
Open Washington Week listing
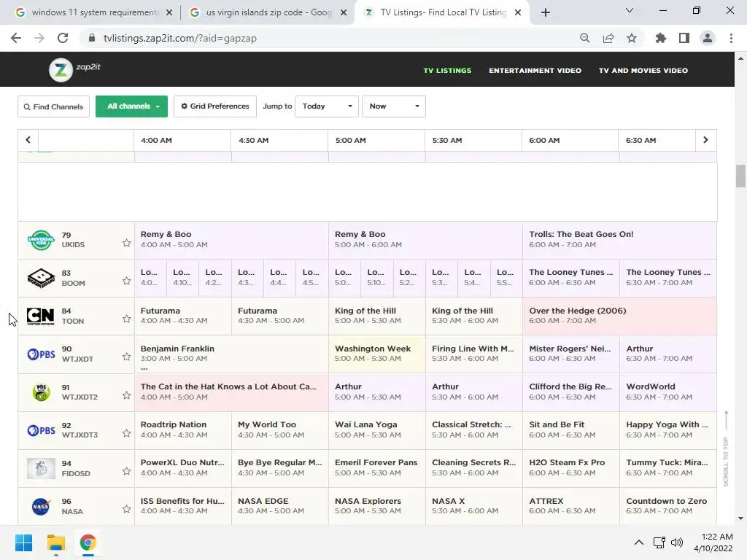(376, 354)
